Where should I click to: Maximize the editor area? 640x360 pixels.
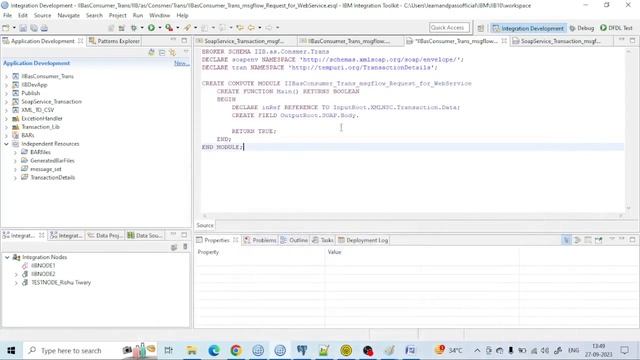click(632, 40)
